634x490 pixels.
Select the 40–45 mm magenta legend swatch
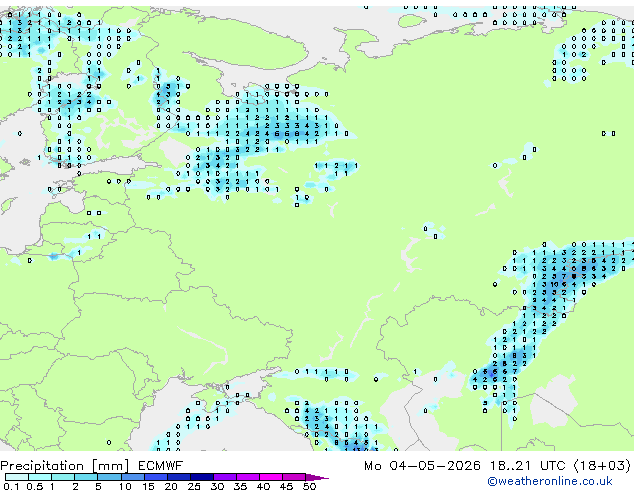point(271,477)
